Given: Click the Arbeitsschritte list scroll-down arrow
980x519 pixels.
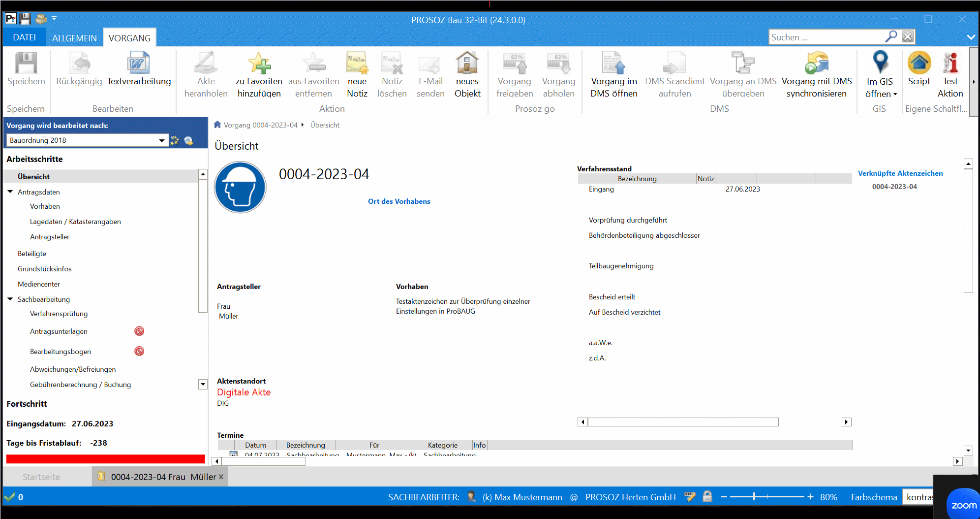Looking at the screenshot, I should click(203, 384).
